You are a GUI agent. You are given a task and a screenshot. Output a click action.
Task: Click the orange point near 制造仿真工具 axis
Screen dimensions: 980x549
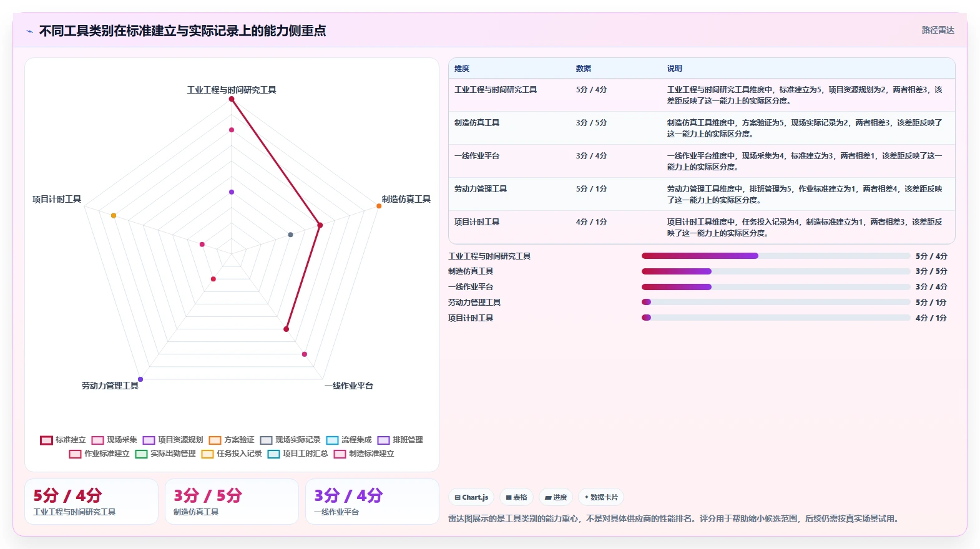click(379, 206)
